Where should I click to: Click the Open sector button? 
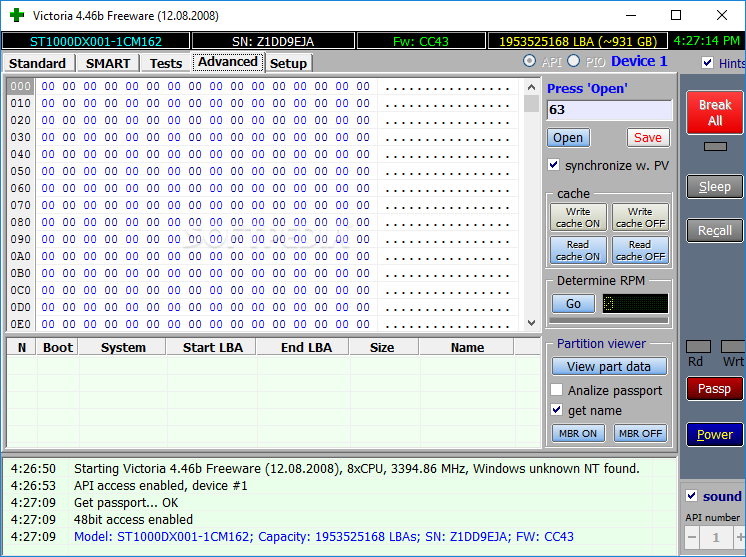[x=568, y=138]
